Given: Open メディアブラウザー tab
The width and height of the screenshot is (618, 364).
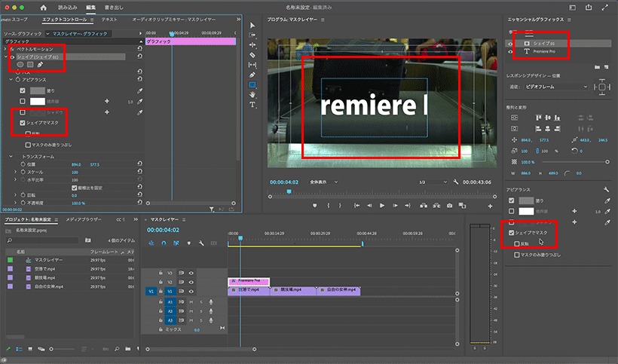Looking at the screenshot, I should click(x=84, y=219).
